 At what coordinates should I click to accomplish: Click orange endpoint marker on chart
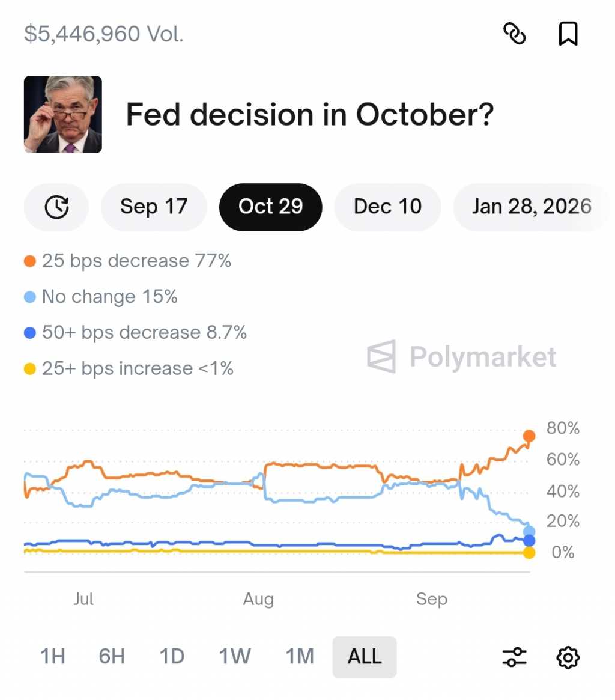tap(529, 436)
